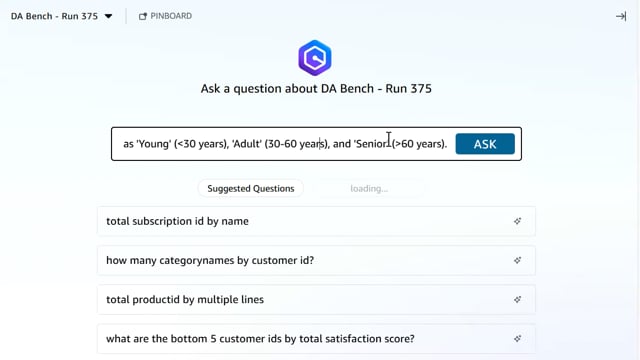The image size is (640, 360).
Task: Click sparkle icon for bottom 5 customer ids
Action: tap(518, 339)
